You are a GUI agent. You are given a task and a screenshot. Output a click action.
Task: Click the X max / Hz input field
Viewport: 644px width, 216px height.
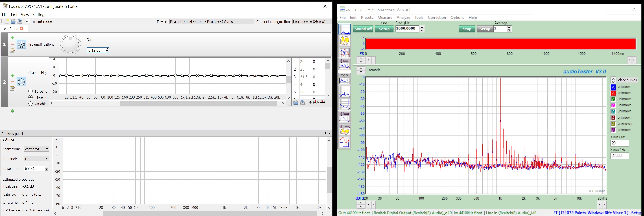point(620,156)
